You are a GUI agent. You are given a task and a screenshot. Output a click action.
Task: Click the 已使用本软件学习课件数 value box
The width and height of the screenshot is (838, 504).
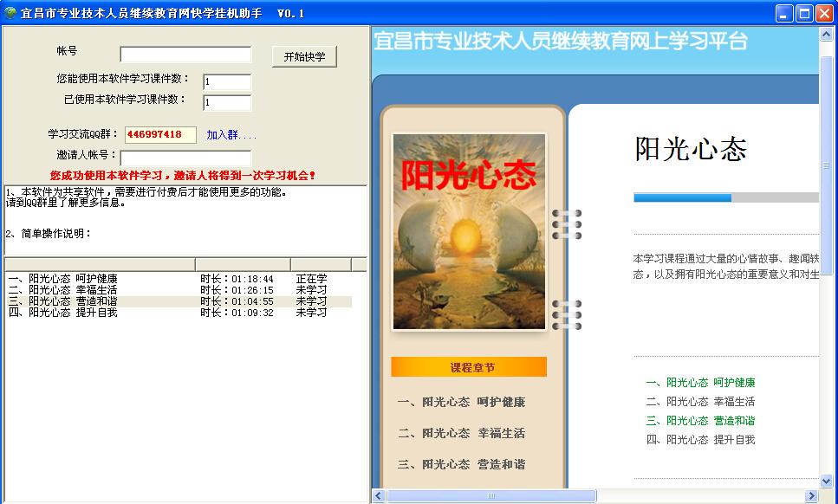(226, 102)
